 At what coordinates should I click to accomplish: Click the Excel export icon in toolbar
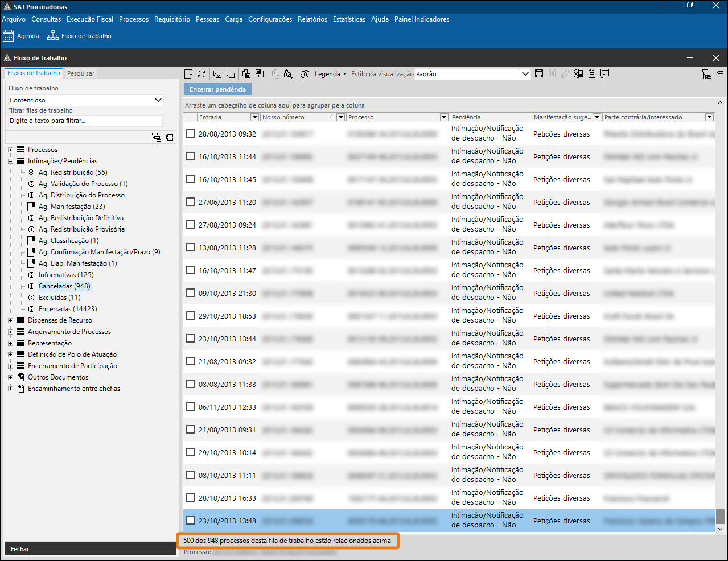[578, 74]
